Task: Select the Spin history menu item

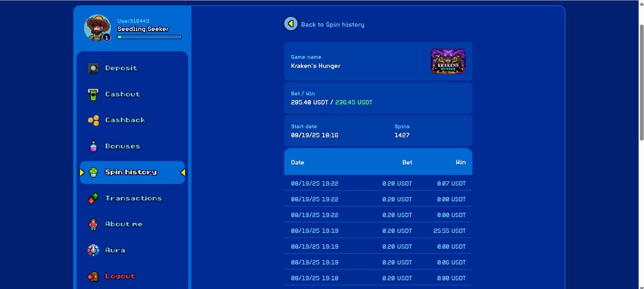Action: pyautogui.click(x=132, y=172)
